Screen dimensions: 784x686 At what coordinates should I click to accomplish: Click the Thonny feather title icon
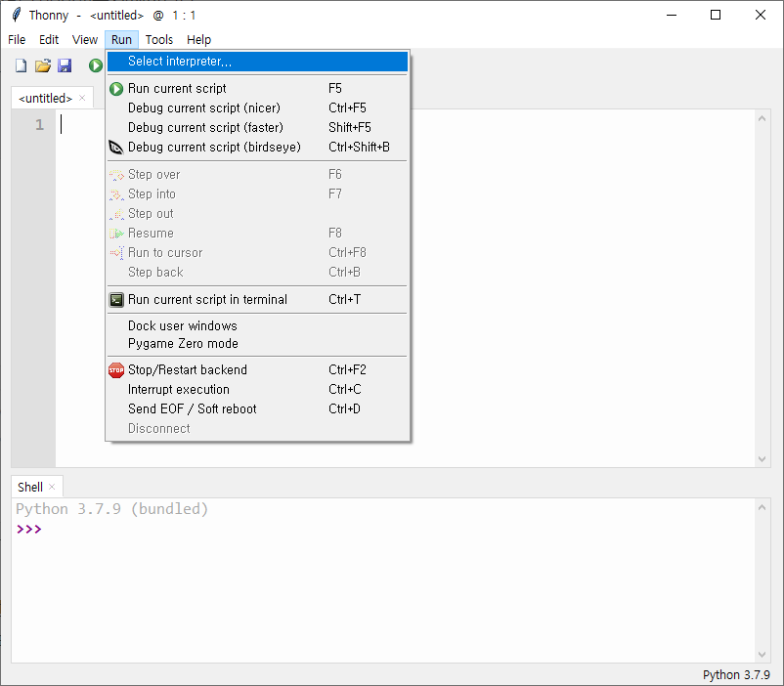[17, 15]
